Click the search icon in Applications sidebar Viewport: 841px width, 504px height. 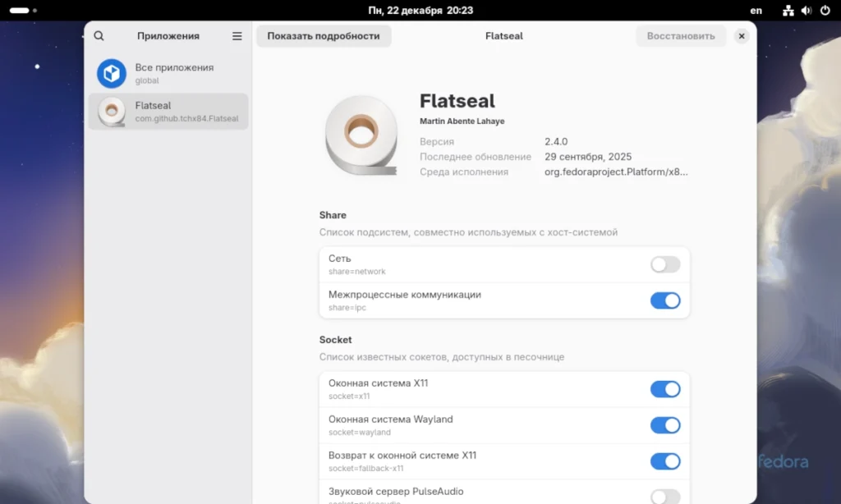(99, 36)
